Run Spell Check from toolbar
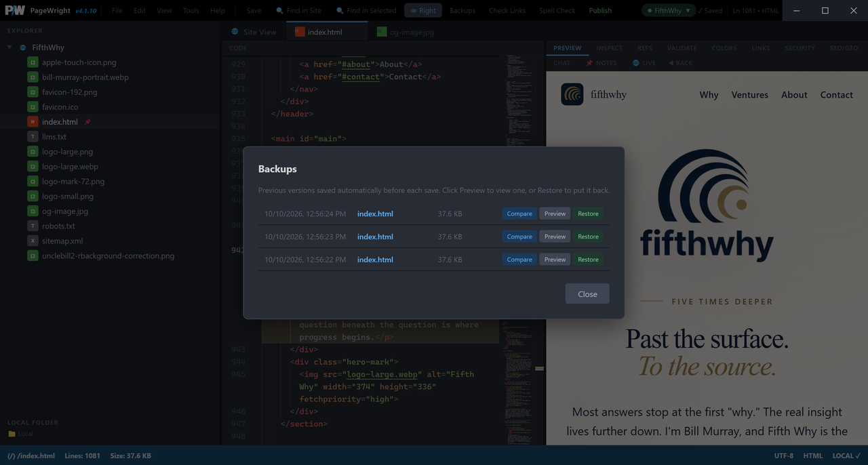This screenshot has width=868, height=465. (557, 11)
